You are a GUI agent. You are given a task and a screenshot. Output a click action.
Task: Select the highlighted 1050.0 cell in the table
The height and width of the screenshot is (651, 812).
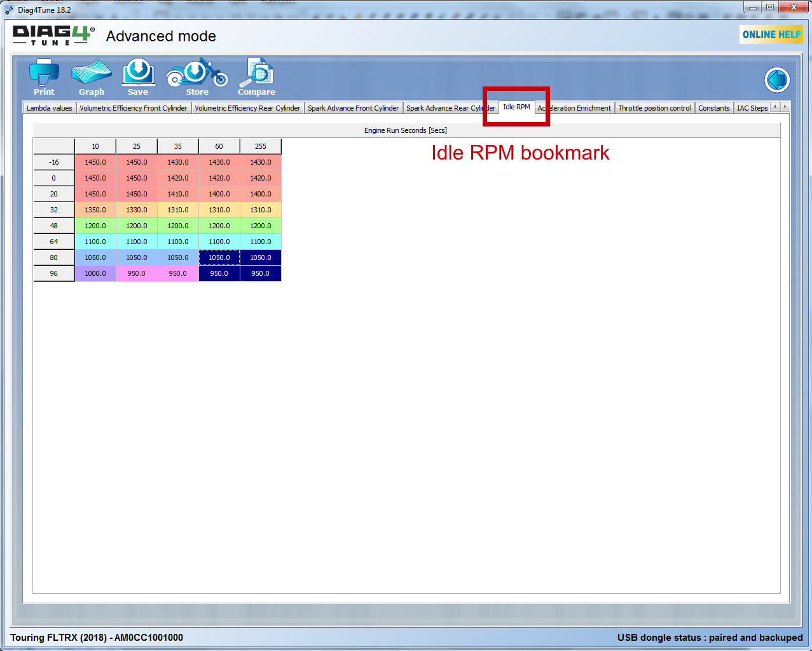coord(219,257)
